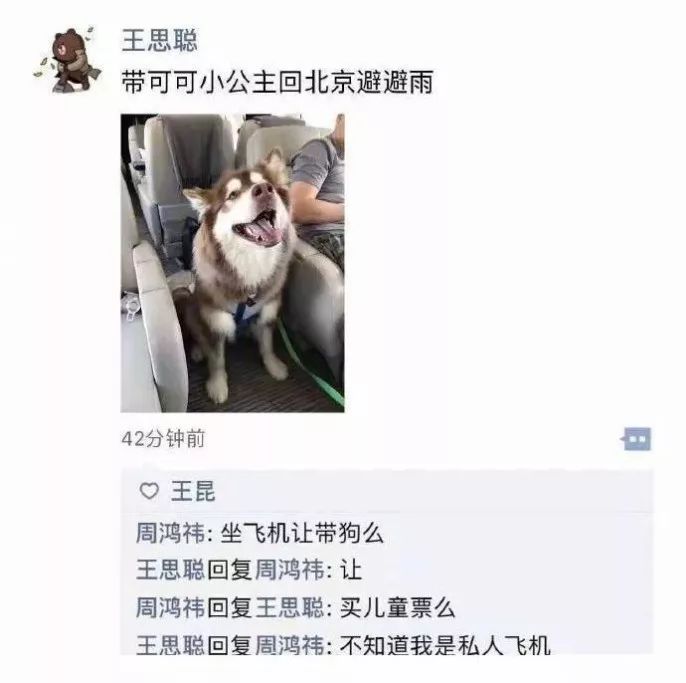Reply to comment 买儿童票么
This screenshot has height=683, width=686.
[x=397, y=608]
